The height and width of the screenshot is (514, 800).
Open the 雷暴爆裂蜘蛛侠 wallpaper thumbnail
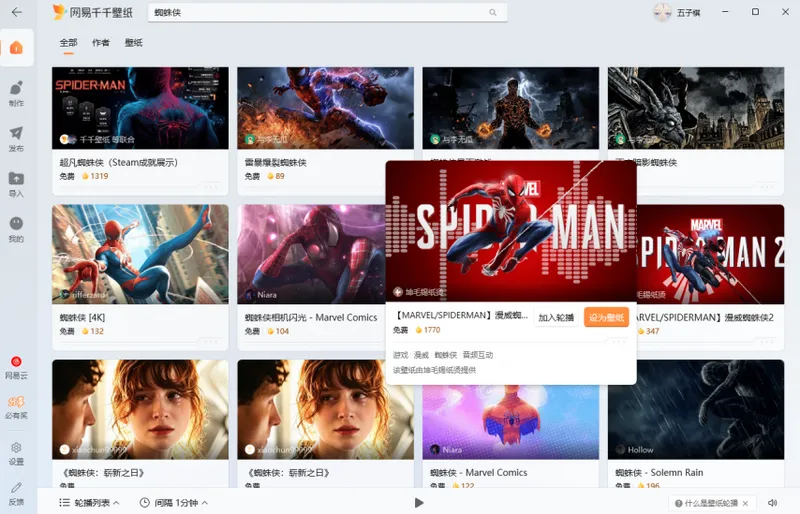(x=326, y=108)
